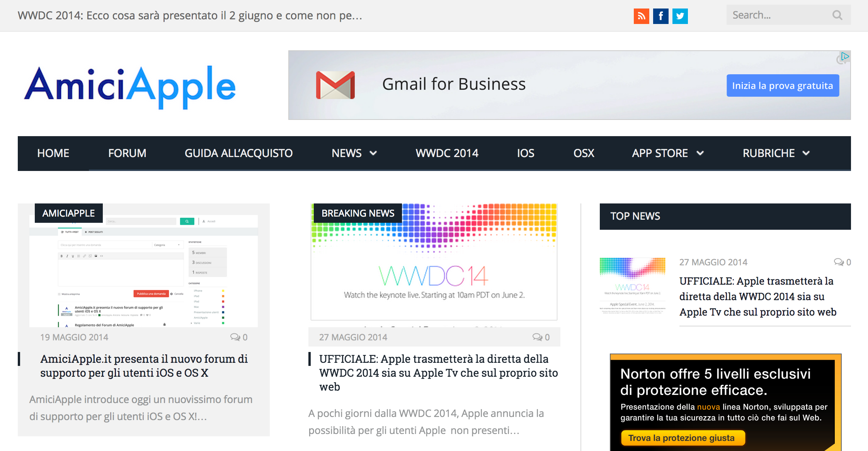Click 'Trova la protezione giusta' Norton button
Viewport: 868px width, 451px height.
(682, 438)
